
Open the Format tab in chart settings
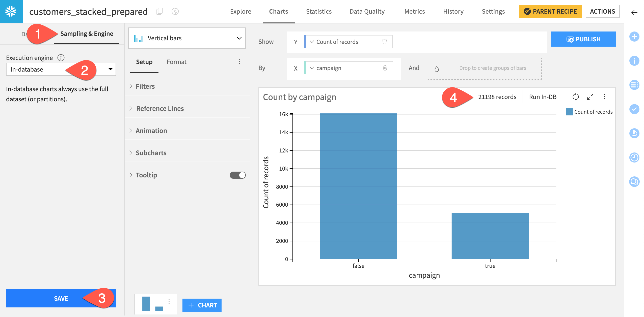(x=176, y=61)
